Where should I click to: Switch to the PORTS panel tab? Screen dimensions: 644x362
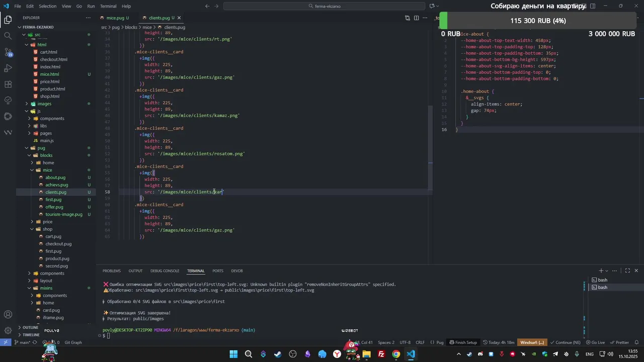218,271
